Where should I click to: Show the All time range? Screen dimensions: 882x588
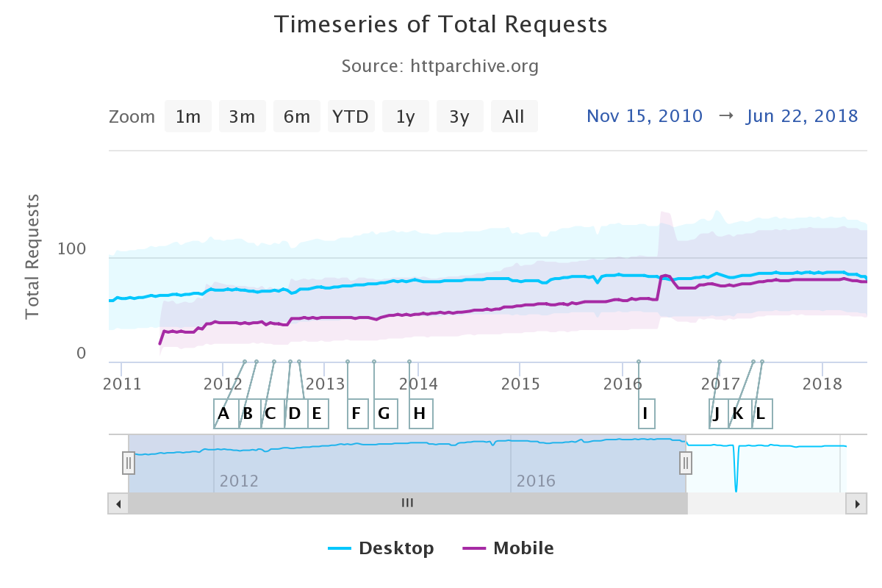tap(514, 115)
